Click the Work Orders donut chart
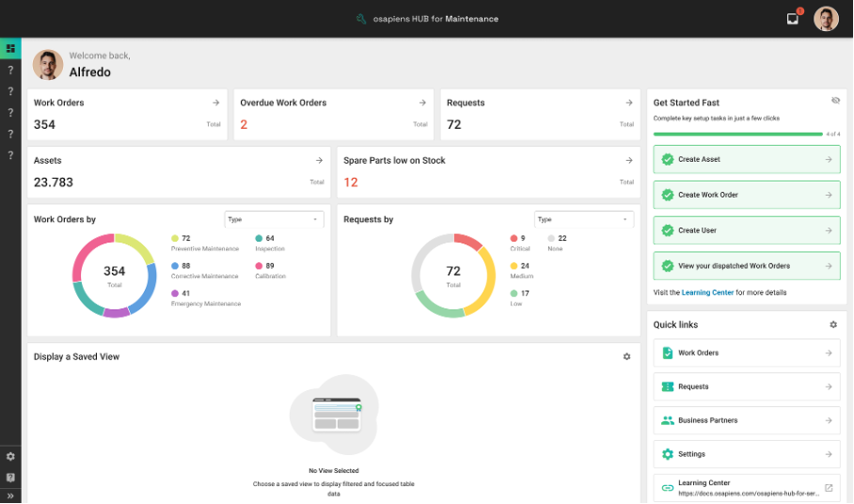This screenshot has width=854, height=504. (x=114, y=275)
